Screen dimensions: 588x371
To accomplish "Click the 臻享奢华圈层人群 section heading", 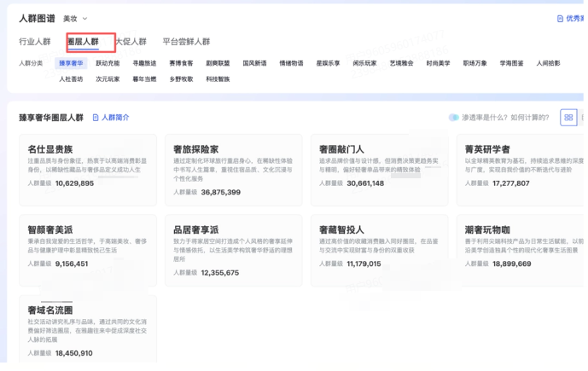I will (x=51, y=118).
